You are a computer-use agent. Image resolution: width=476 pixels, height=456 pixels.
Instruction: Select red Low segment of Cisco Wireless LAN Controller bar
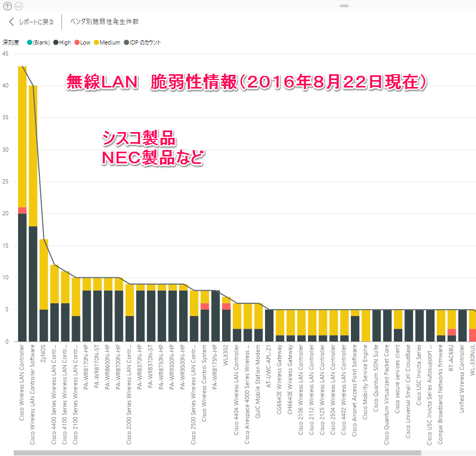22,211
